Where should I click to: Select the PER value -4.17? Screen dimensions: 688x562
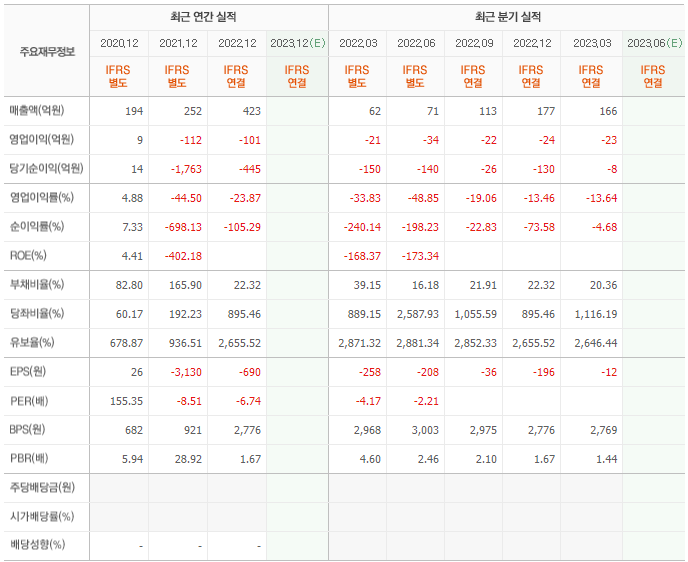coord(368,401)
